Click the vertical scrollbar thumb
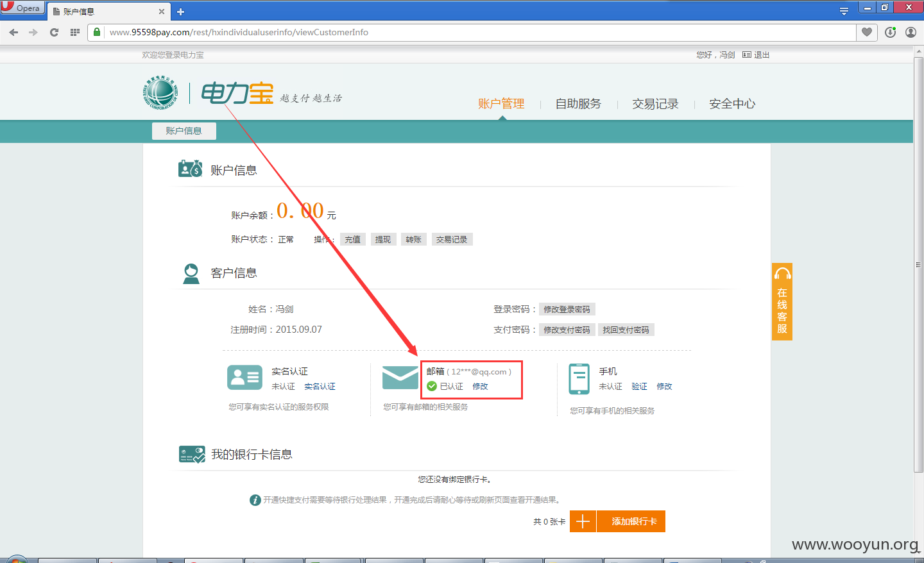Image resolution: width=924 pixels, height=563 pixels. tap(918, 266)
